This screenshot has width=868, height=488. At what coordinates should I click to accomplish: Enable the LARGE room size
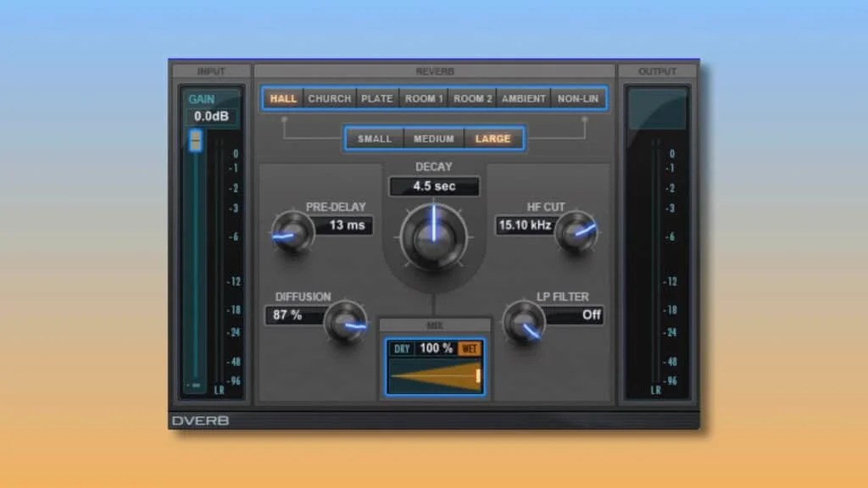pyautogui.click(x=494, y=138)
